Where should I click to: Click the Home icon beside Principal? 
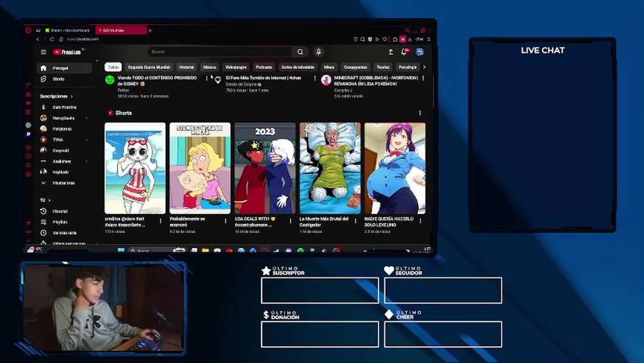(x=43, y=68)
